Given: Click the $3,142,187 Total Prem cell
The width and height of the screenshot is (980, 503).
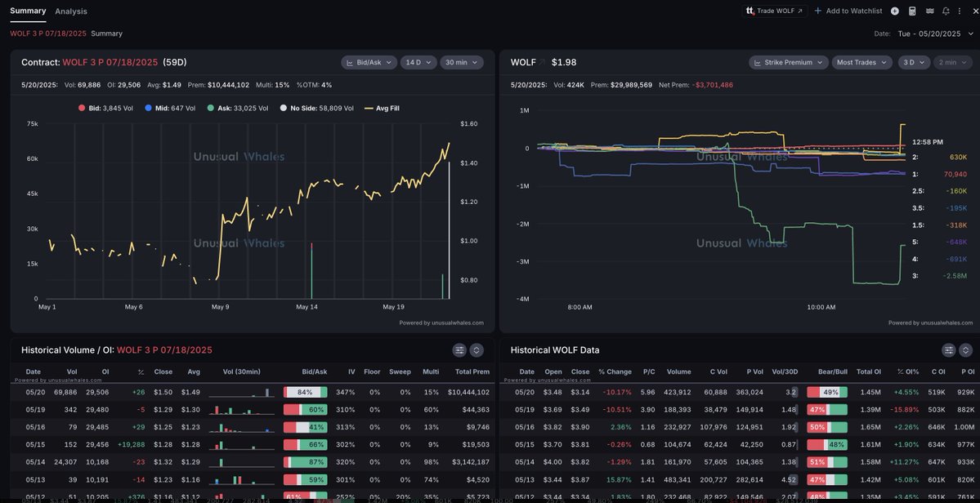Looking at the screenshot, I should tap(470, 462).
